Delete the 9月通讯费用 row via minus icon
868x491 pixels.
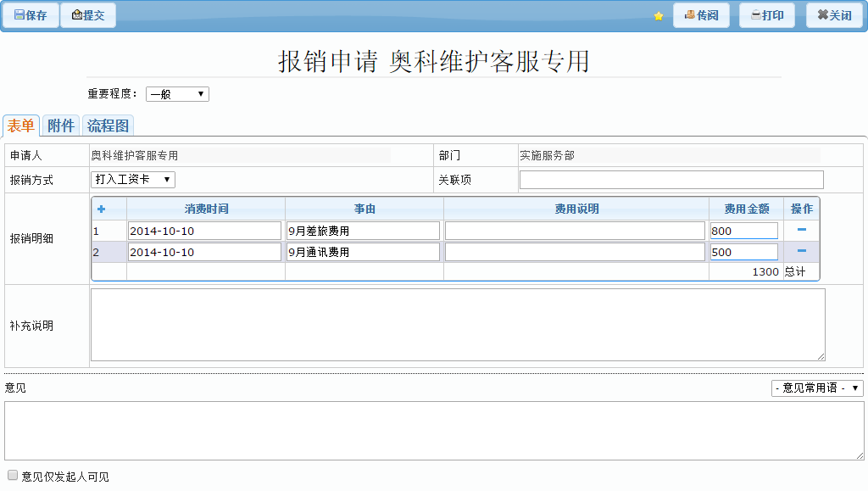coord(801,251)
